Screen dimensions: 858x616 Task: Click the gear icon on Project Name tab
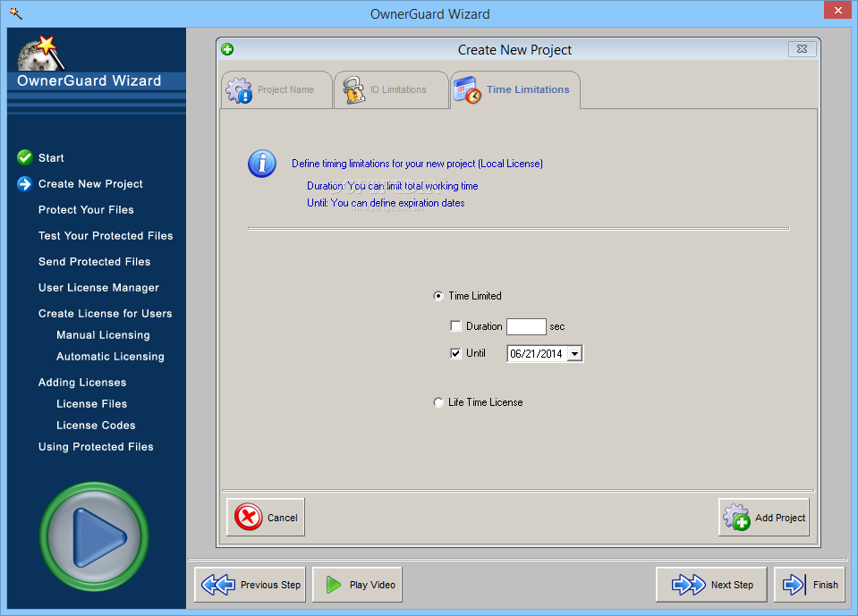(x=239, y=90)
